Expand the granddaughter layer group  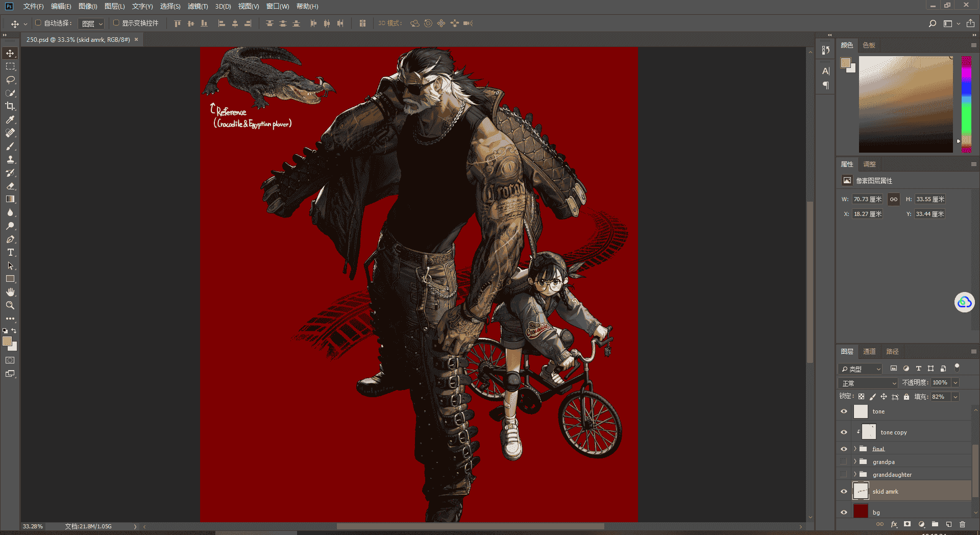855,474
